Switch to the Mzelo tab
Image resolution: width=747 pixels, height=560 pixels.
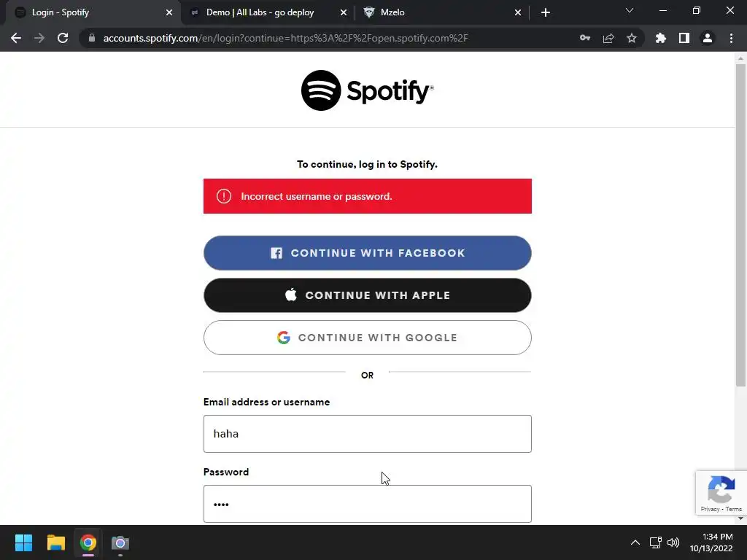coord(441,12)
